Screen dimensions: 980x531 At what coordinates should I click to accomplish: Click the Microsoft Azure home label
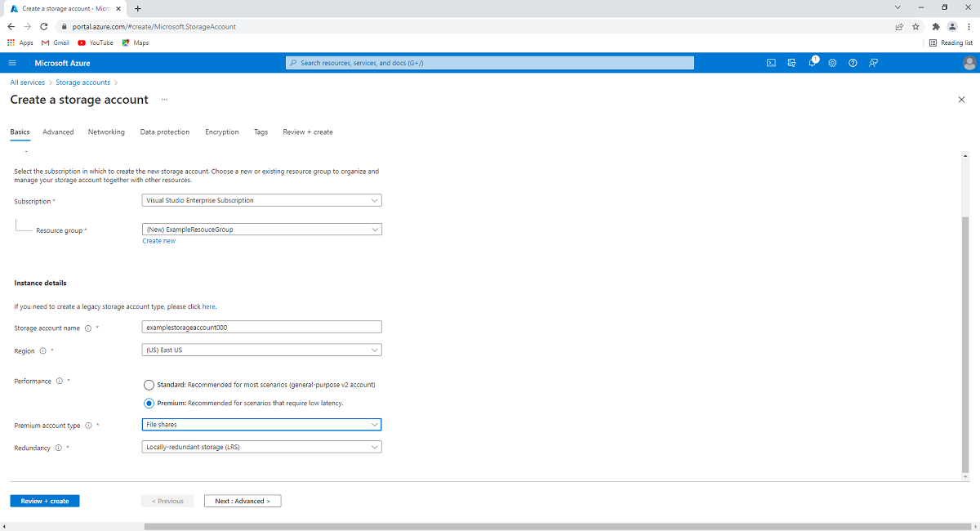[x=62, y=63]
